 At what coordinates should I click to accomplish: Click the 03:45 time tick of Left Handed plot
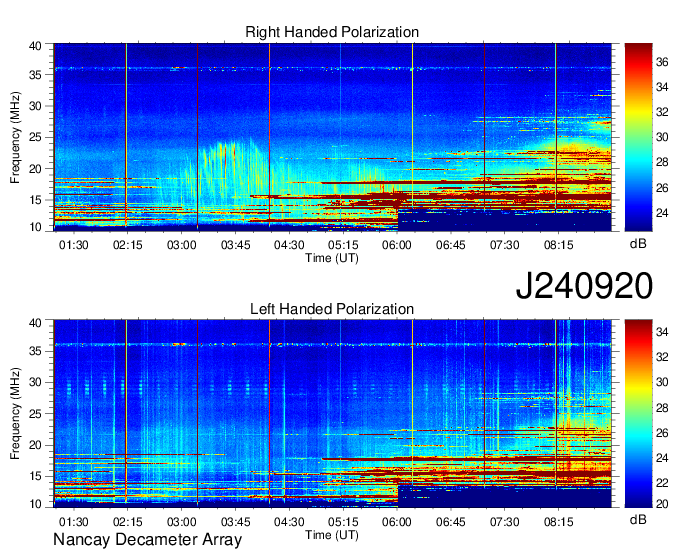pos(235,522)
